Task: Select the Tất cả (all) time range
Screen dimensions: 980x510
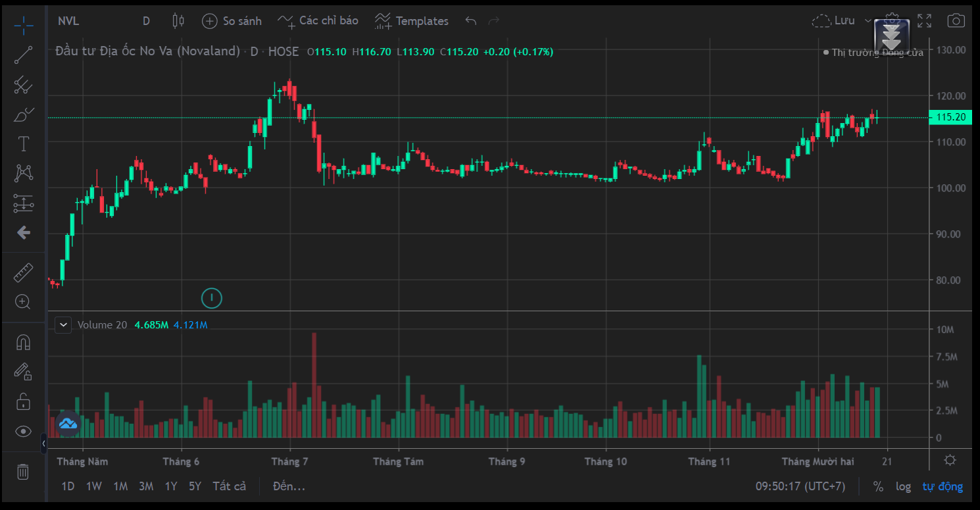Action: pyautogui.click(x=229, y=486)
